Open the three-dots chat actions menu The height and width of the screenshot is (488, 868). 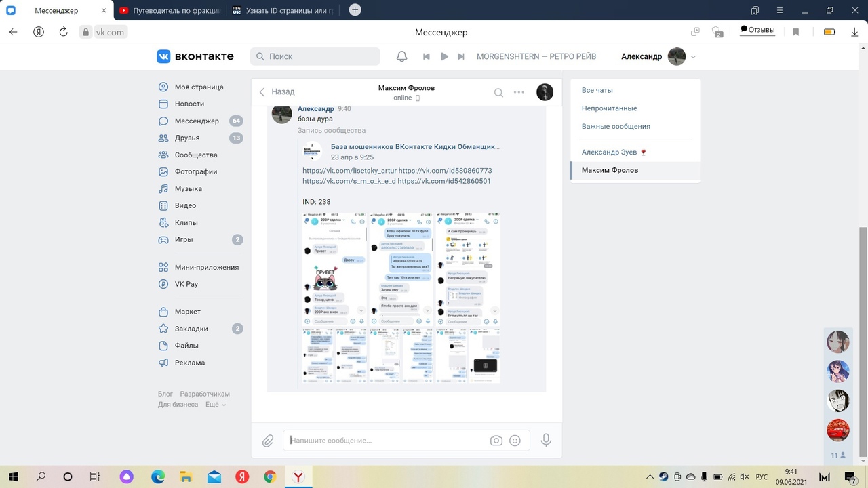click(x=519, y=93)
